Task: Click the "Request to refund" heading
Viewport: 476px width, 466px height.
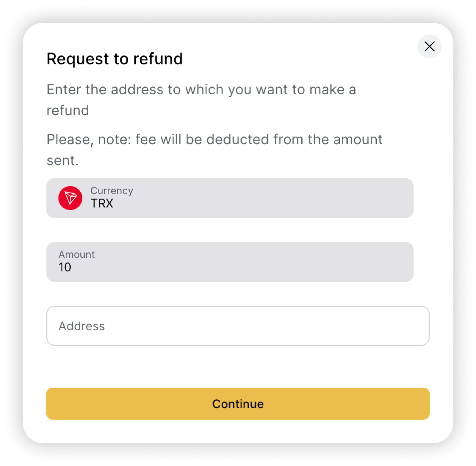Action: 115,59
